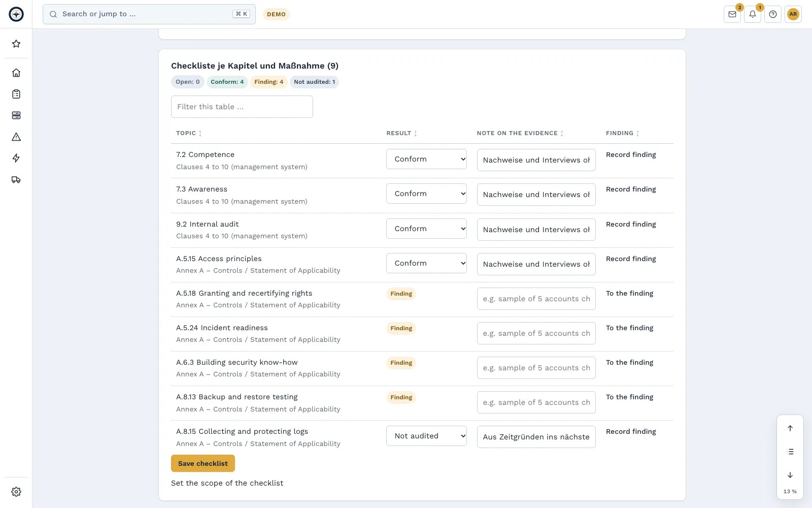The width and height of the screenshot is (812, 508).
Task: Open the truck suppliers sidebar icon
Action: (x=16, y=179)
